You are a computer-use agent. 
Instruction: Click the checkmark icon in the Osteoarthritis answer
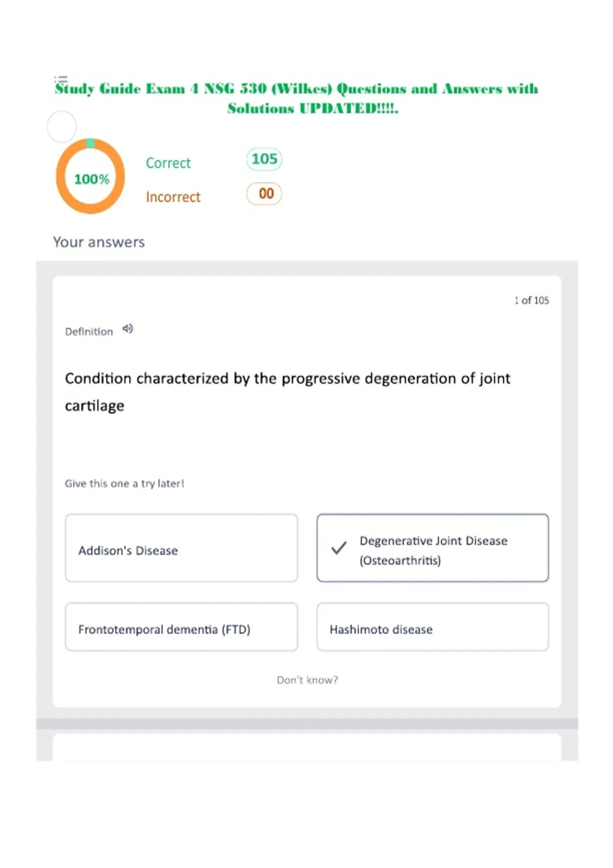click(339, 548)
